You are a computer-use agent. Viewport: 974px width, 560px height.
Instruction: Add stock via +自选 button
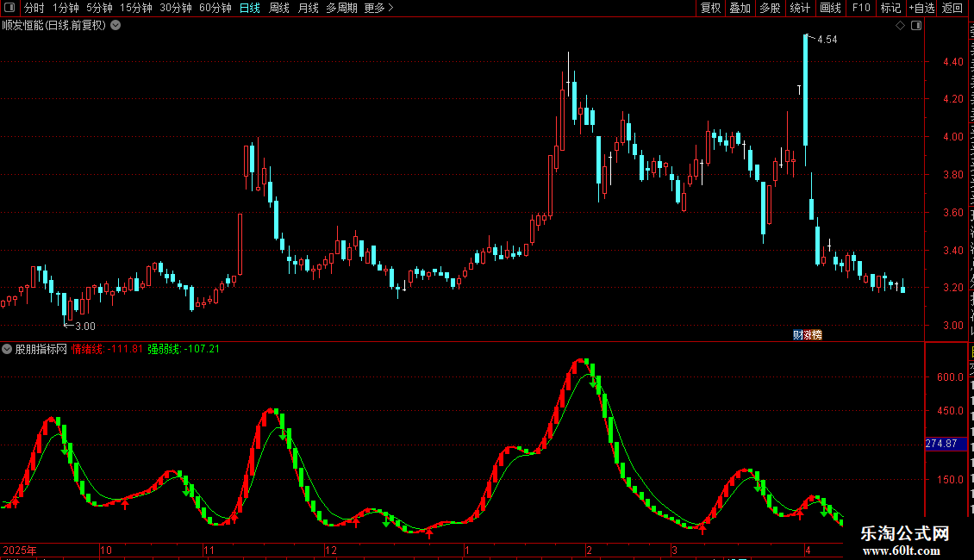[x=921, y=8]
